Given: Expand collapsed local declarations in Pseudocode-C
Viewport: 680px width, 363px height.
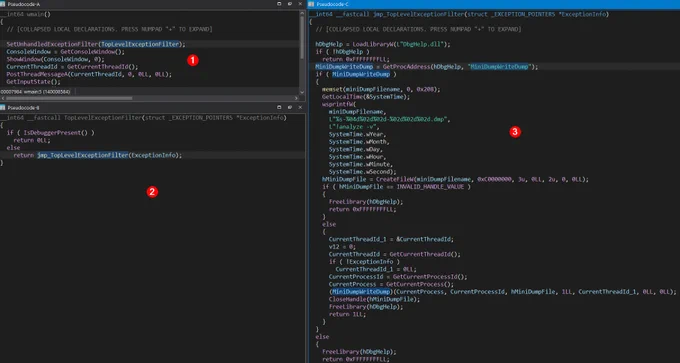Looking at the screenshot, I should pos(418,29).
